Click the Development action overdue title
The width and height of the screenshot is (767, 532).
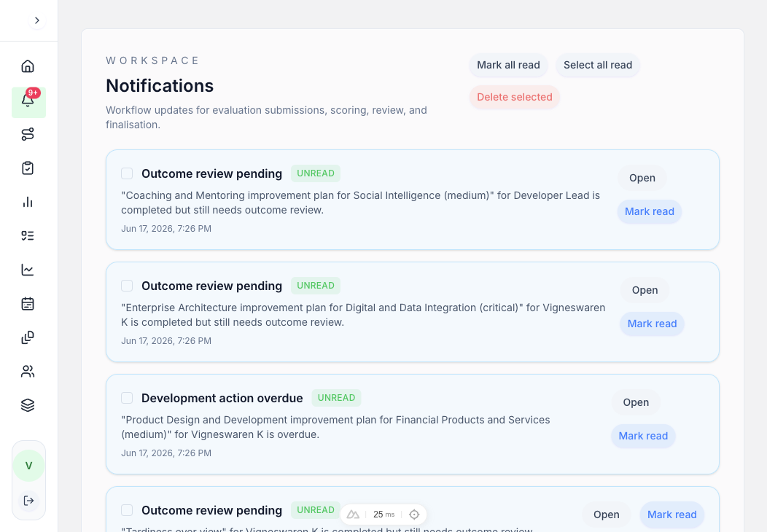(x=222, y=398)
